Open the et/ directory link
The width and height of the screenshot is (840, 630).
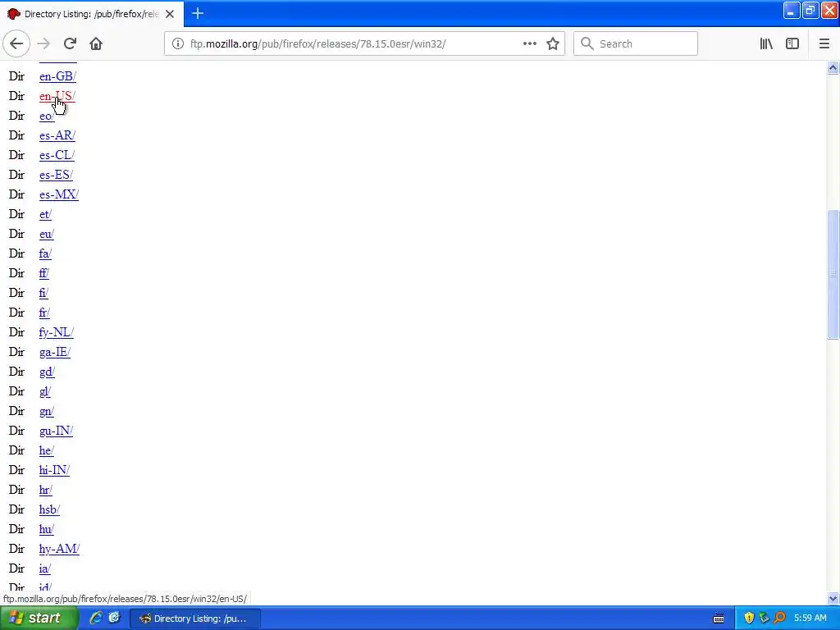point(46,214)
